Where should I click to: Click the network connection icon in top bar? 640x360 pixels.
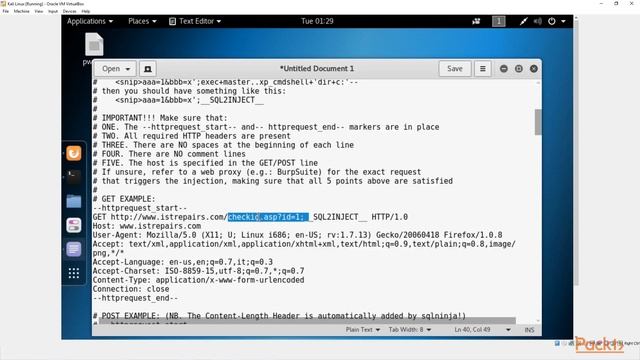point(523,21)
